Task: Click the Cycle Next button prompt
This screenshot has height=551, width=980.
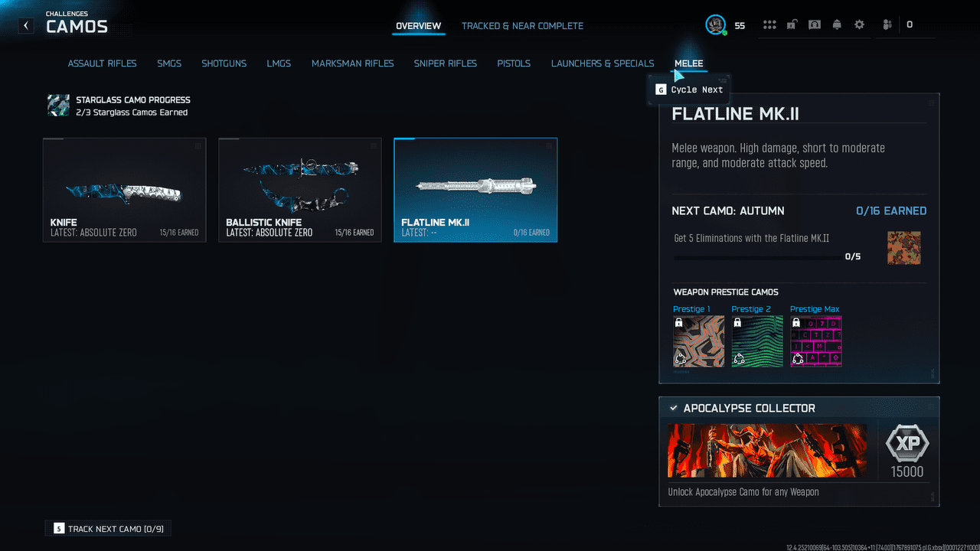Action: coord(689,90)
